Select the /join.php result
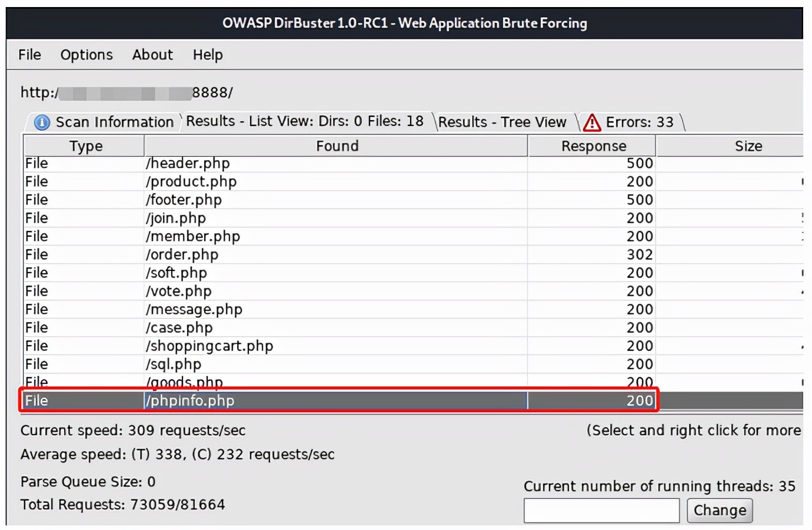Viewport: 812px width, 530px height. [414, 218]
